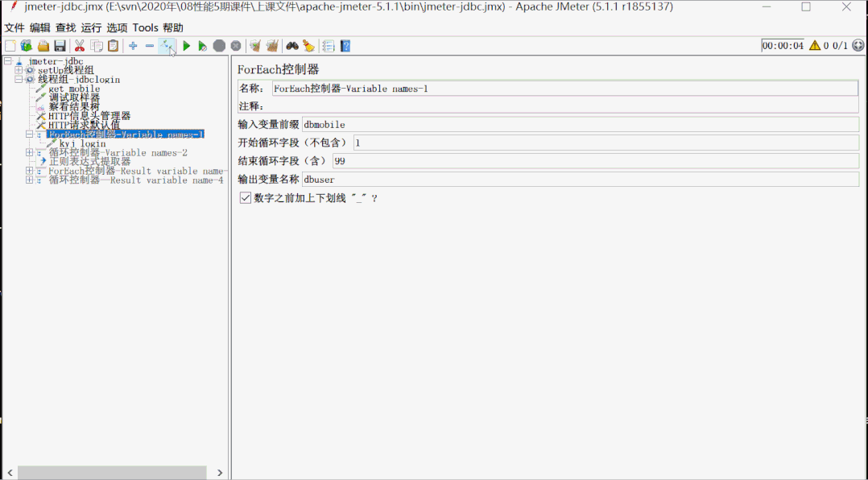Click the Toggle enable/disable toolbar icon

point(167,46)
